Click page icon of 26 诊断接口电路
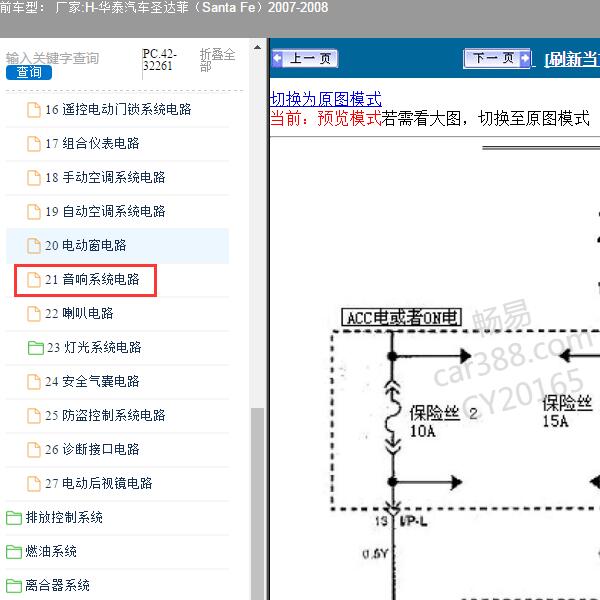Viewport: 600px width, 600px height. (34, 450)
